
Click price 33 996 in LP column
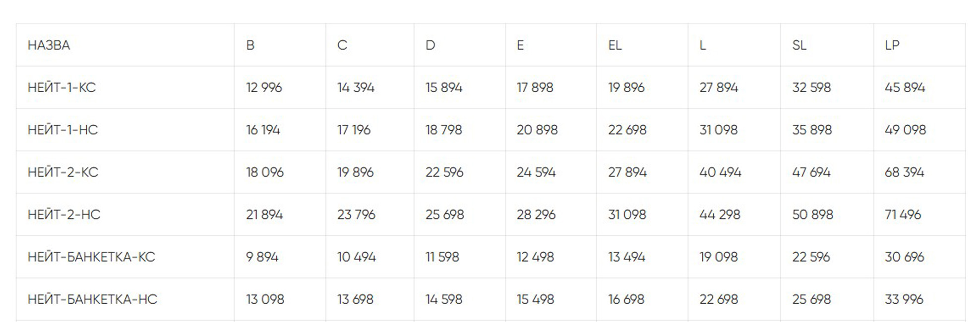click(x=904, y=299)
